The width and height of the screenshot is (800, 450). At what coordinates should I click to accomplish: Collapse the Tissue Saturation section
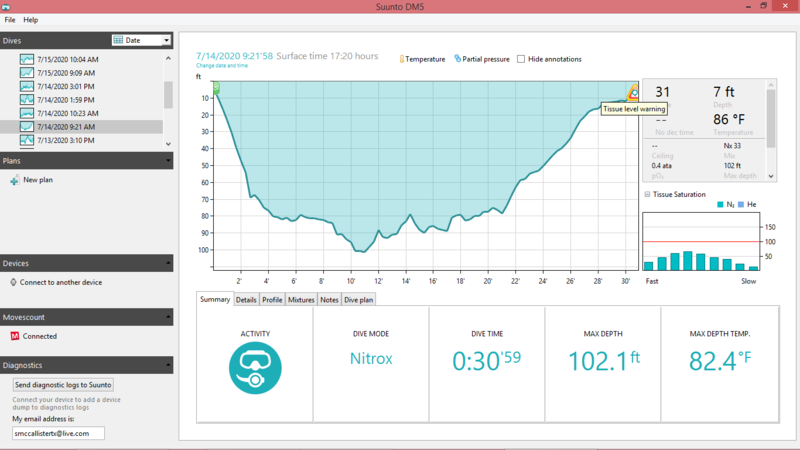coord(647,194)
